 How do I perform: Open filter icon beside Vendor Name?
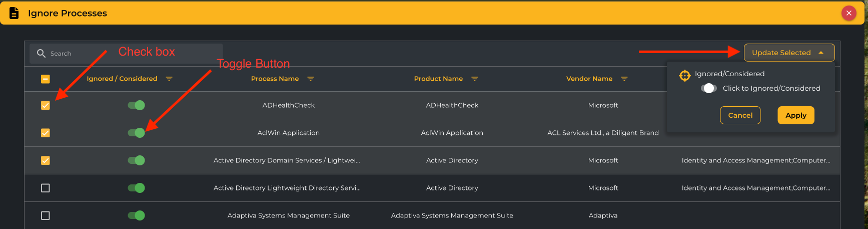click(624, 79)
